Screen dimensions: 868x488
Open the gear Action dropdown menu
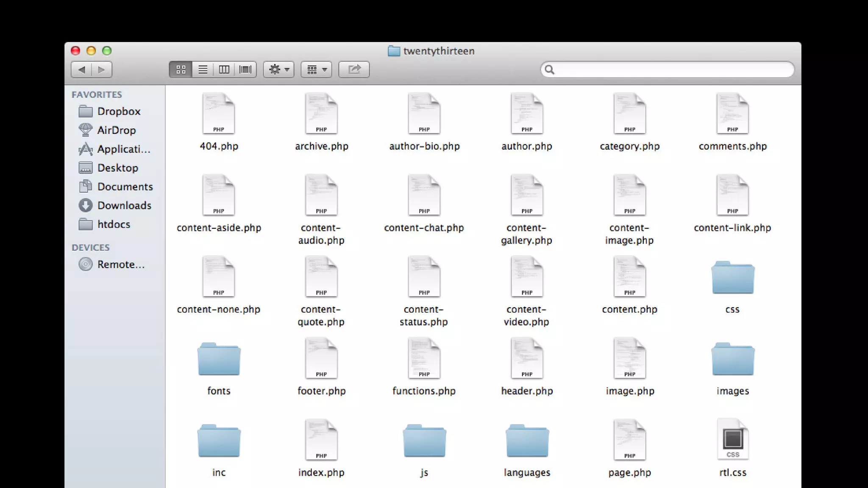(279, 69)
